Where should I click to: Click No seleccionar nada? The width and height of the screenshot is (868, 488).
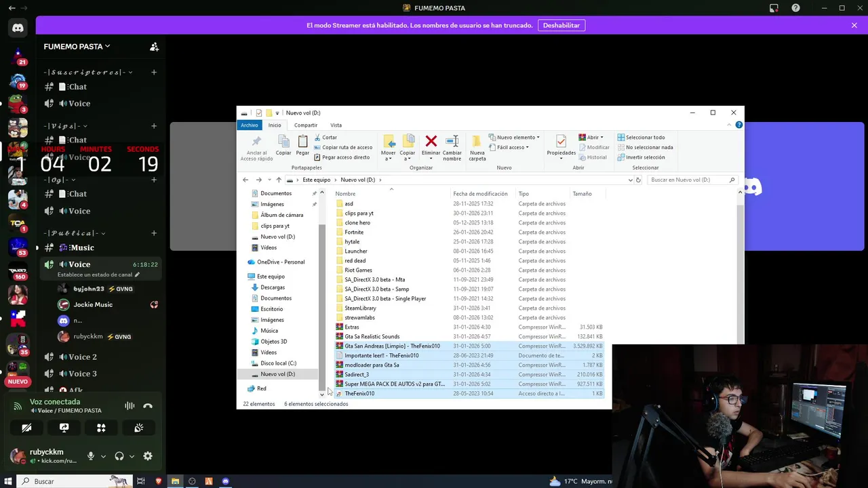point(645,147)
